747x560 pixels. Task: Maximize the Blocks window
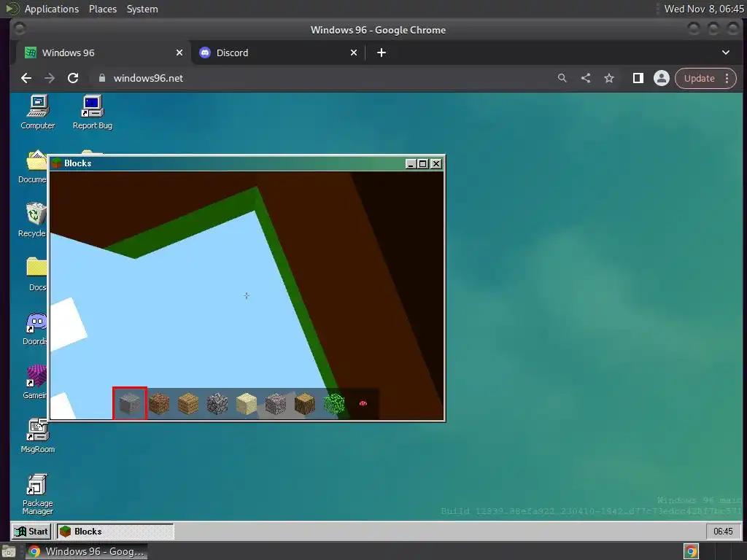[422, 164]
